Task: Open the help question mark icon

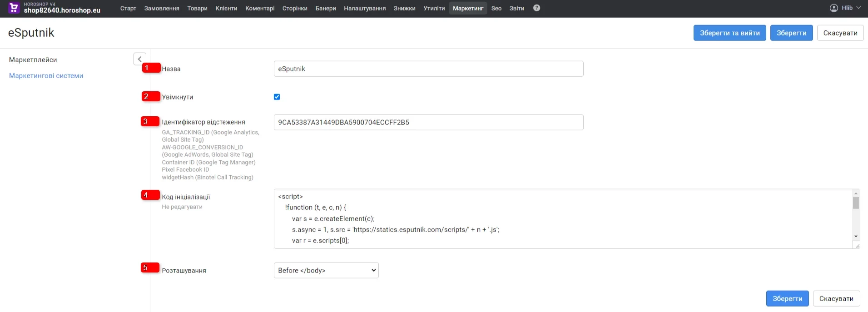Action: coord(536,8)
